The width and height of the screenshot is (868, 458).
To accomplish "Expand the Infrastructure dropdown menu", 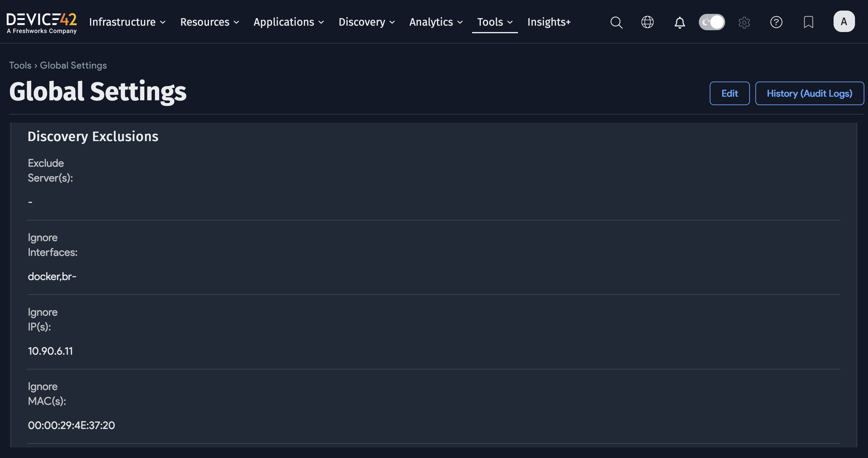I will tap(127, 22).
